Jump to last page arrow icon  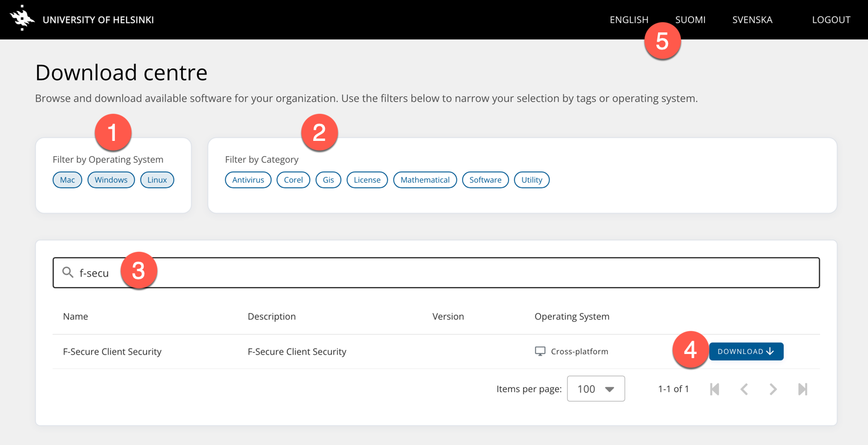[802, 389]
